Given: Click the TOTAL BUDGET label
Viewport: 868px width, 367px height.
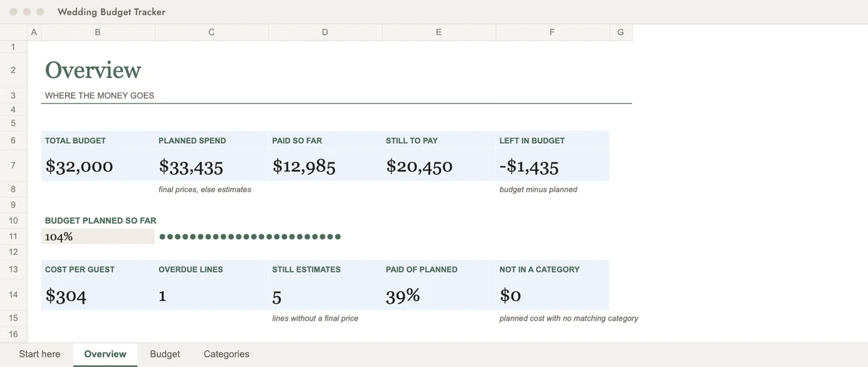Looking at the screenshot, I should tap(75, 140).
